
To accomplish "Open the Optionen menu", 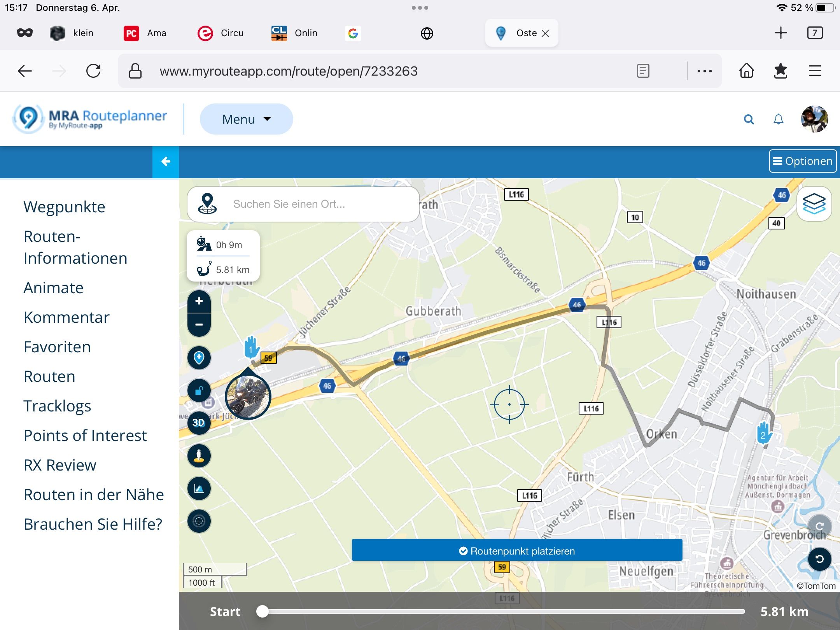I will (803, 161).
